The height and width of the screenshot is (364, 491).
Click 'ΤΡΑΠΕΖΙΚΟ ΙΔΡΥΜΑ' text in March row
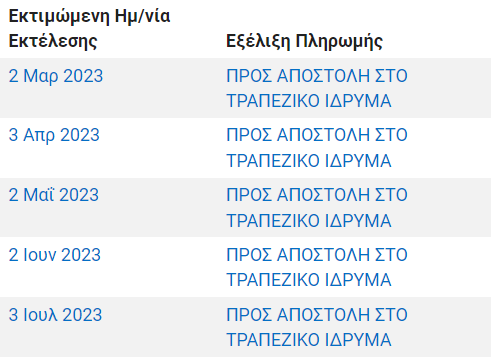click(x=309, y=101)
